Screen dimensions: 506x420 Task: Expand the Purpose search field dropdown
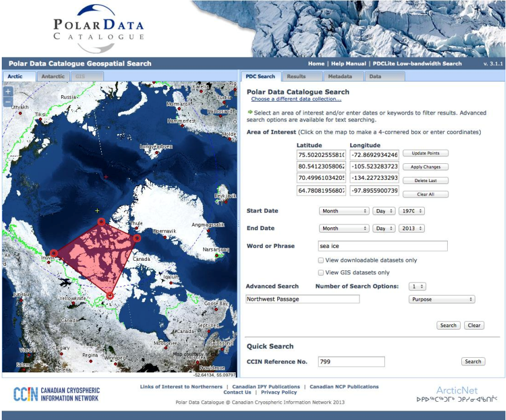click(441, 299)
